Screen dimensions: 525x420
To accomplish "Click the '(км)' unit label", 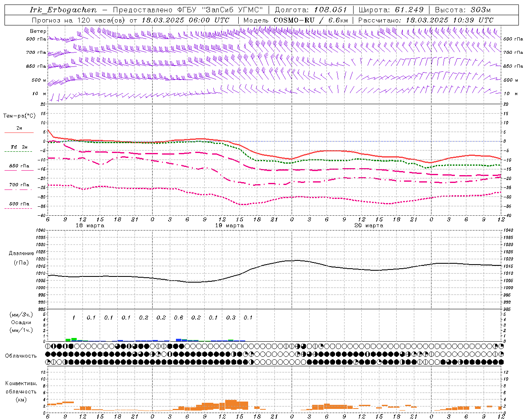I will 21,399.
